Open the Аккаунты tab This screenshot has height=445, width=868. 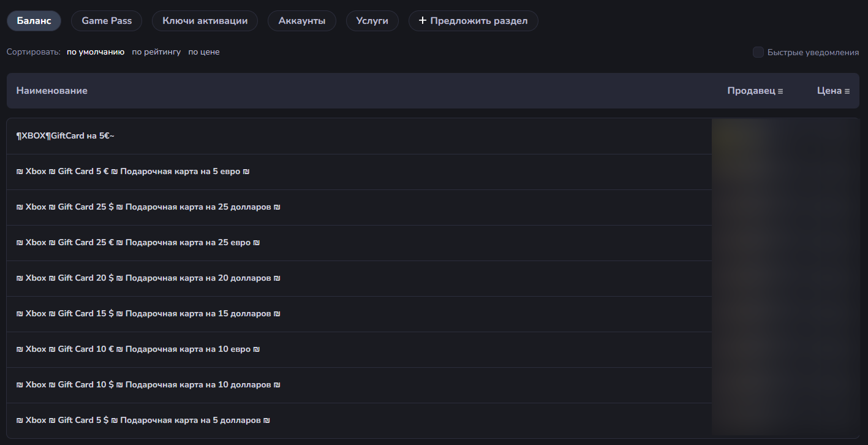coord(302,21)
